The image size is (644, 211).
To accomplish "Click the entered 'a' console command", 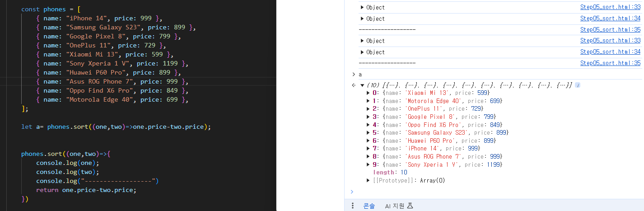I will (x=360, y=74).
